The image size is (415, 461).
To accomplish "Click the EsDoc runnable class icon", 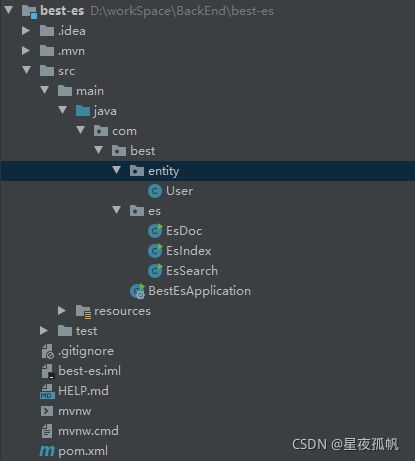I will [155, 231].
